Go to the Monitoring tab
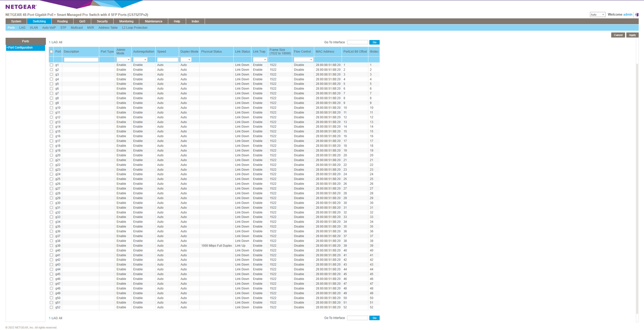 pyautogui.click(x=126, y=21)
